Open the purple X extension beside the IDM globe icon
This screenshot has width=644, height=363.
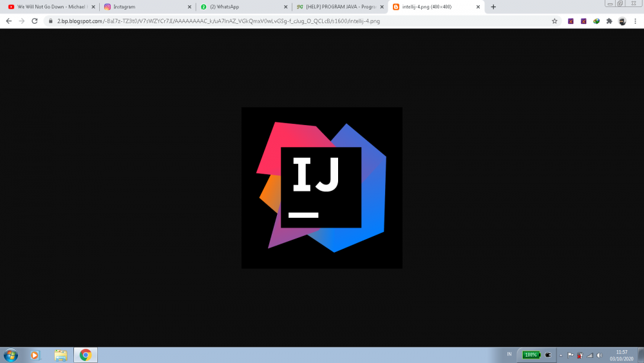coord(583,21)
